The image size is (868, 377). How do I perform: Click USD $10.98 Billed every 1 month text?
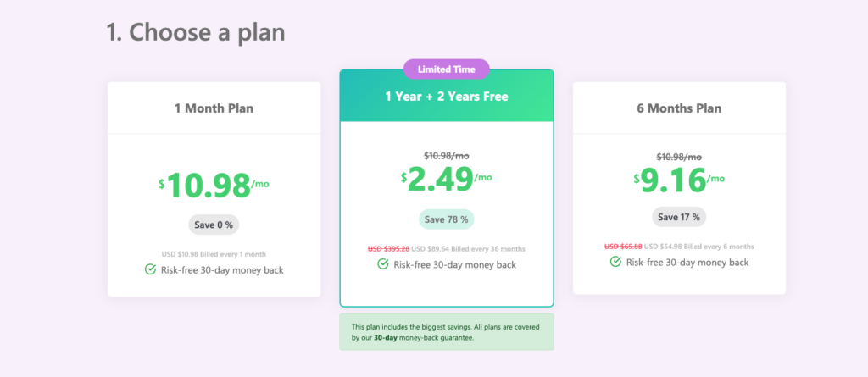(x=214, y=254)
